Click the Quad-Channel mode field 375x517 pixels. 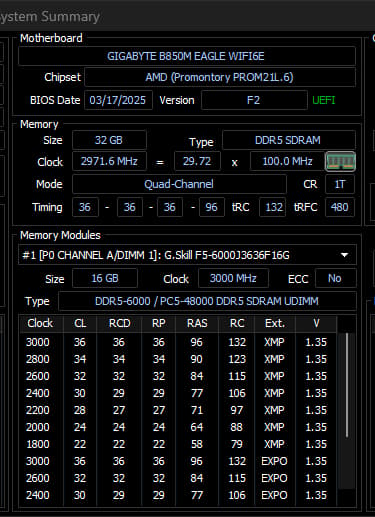click(179, 184)
